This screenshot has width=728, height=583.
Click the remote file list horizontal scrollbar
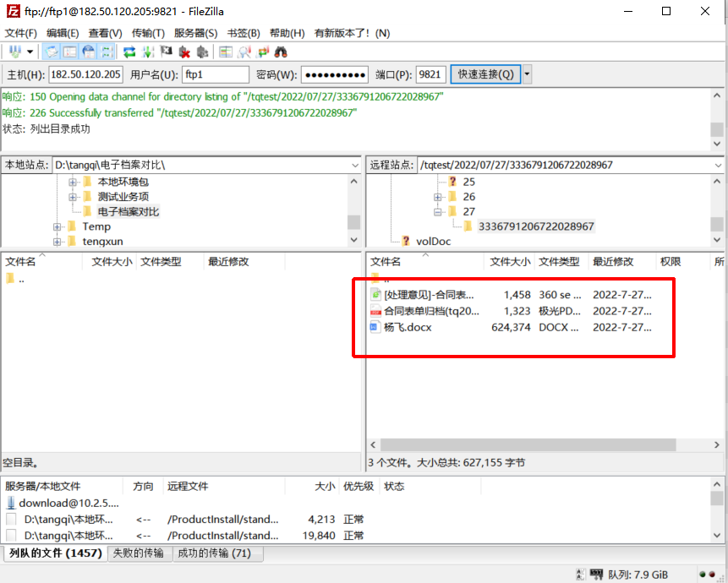(528, 444)
